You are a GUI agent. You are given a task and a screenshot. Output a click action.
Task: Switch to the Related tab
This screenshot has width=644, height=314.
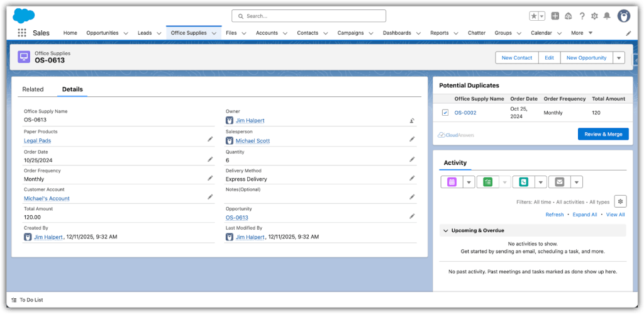(33, 89)
